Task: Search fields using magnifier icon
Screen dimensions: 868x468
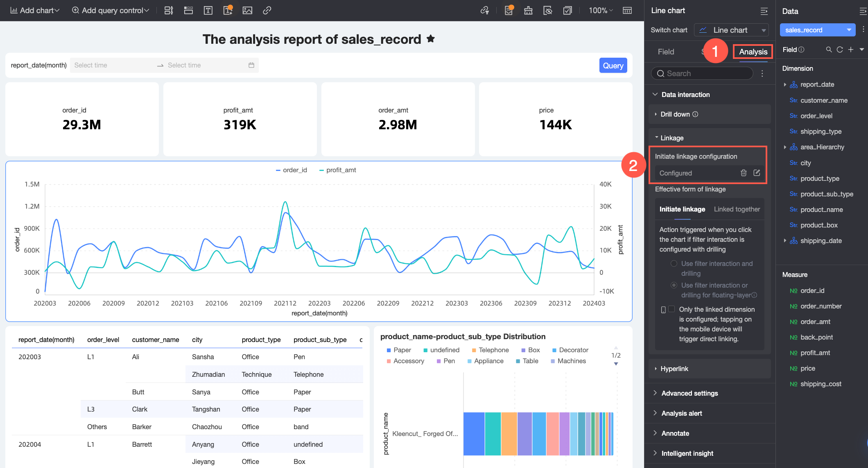Action: pyautogui.click(x=829, y=49)
